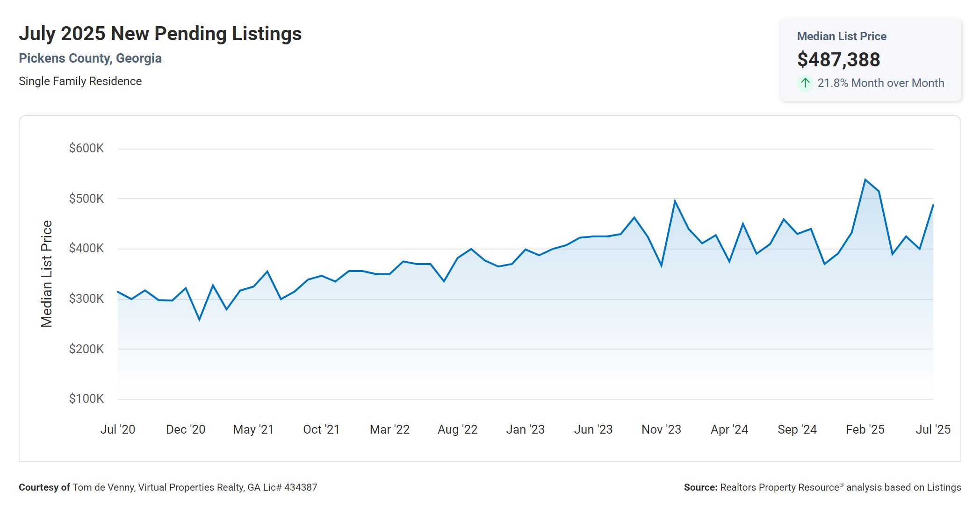Click the $600K y-axis label
Viewport: 980px width, 514px height.
tap(86, 149)
